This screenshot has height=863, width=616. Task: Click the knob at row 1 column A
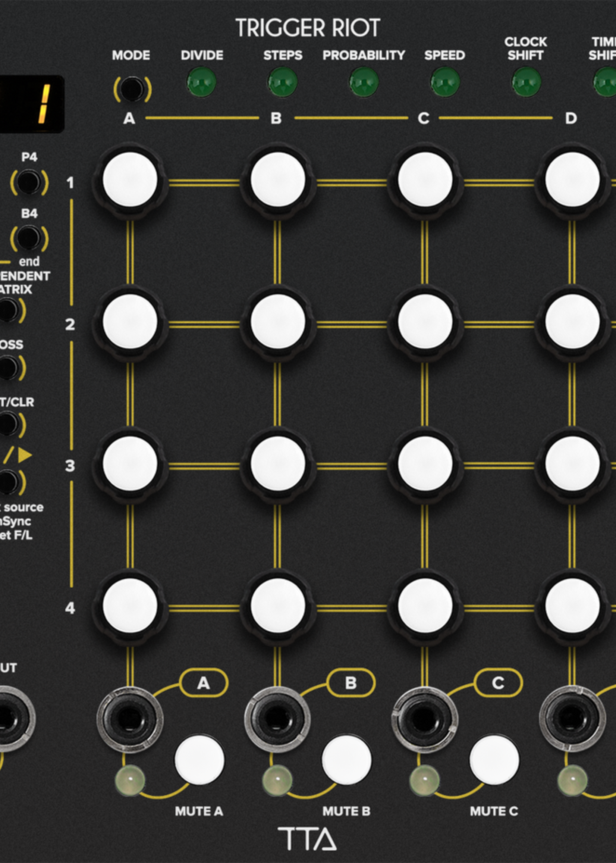[130, 179]
